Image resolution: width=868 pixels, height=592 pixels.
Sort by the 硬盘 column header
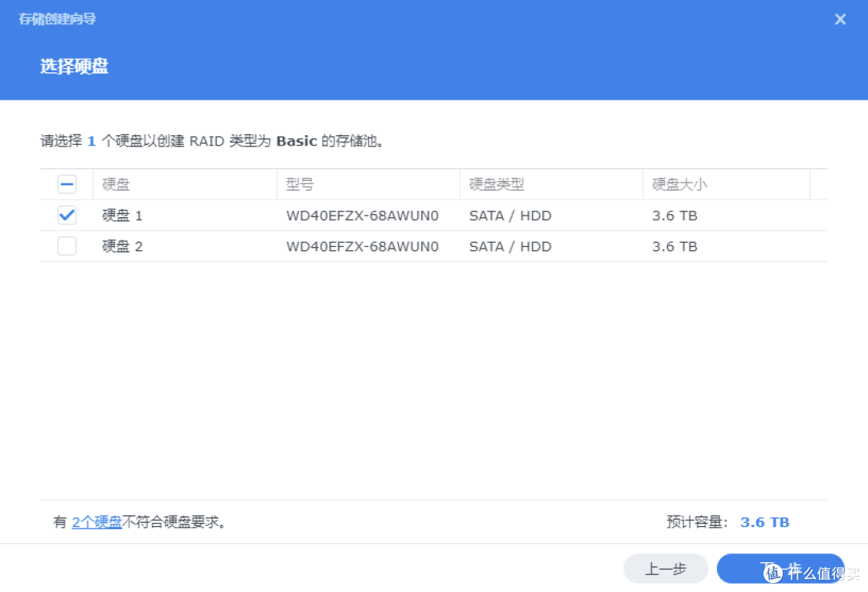pos(117,185)
